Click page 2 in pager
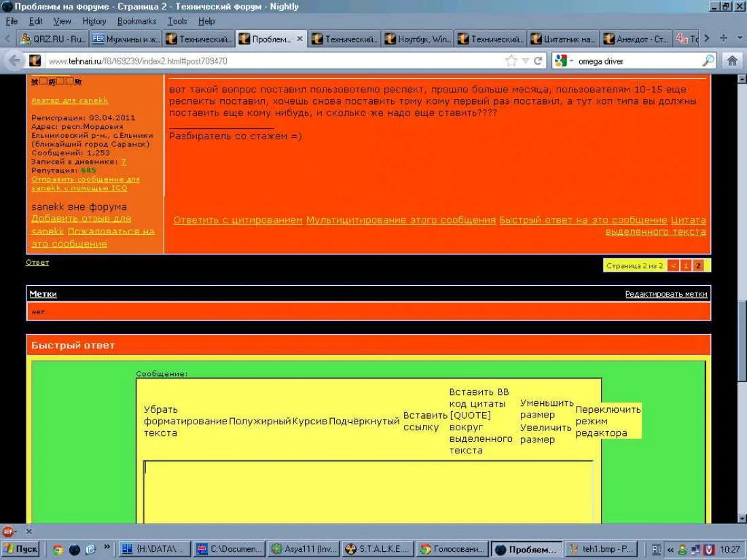The height and width of the screenshot is (560, 747). pos(698,265)
